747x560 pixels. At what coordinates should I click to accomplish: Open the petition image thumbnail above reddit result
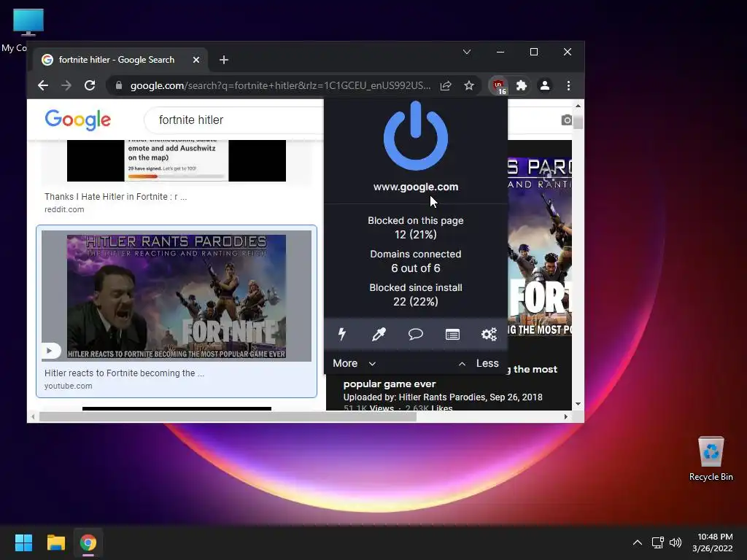coord(177,160)
